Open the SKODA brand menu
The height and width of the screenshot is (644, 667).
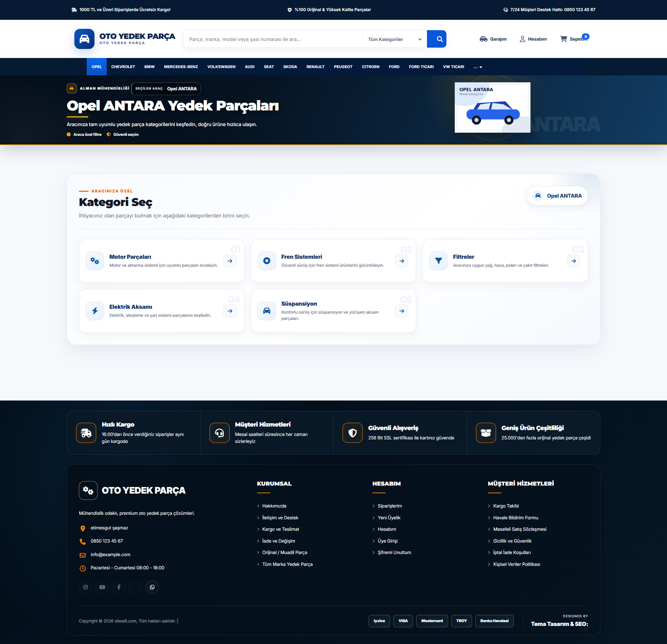click(x=290, y=67)
